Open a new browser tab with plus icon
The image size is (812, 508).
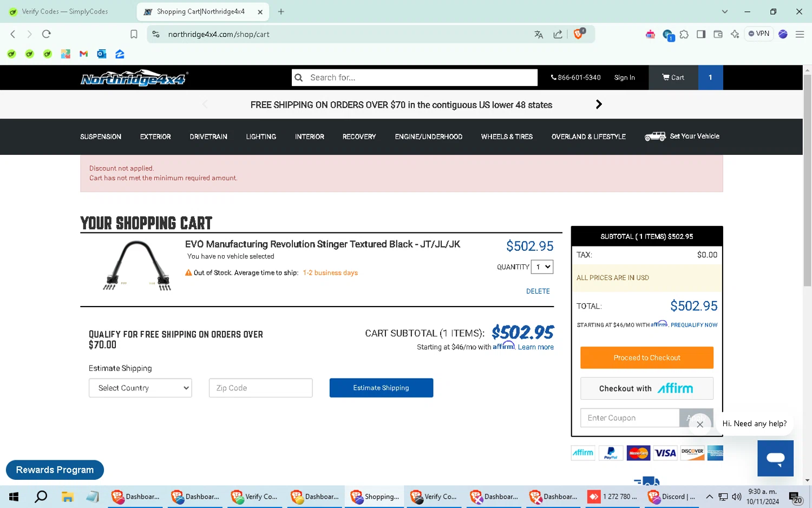click(281, 11)
